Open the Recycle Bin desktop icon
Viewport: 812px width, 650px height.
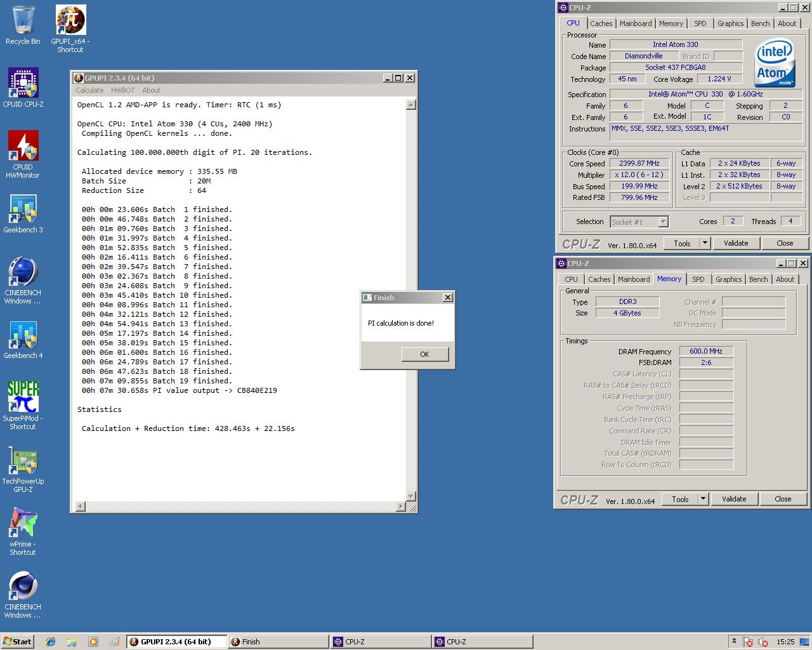[x=23, y=25]
